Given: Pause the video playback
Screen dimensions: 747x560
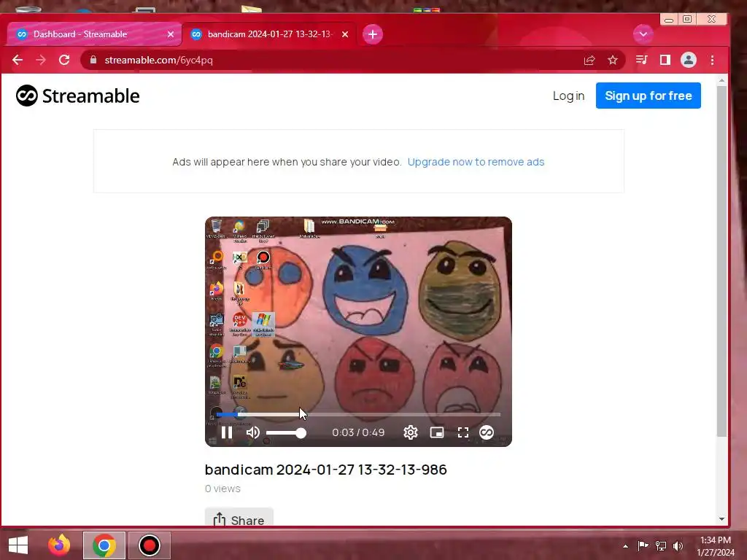Looking at the screenshot, I should [227, 432].
